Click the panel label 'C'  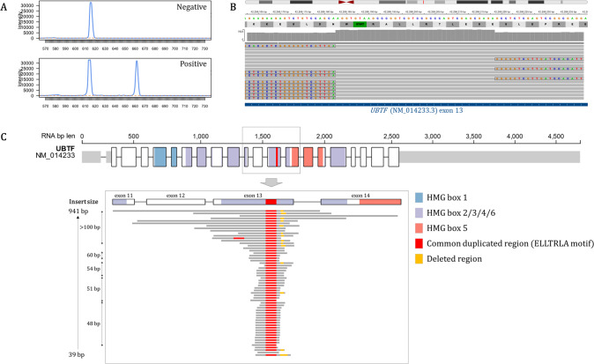point(4,137)
